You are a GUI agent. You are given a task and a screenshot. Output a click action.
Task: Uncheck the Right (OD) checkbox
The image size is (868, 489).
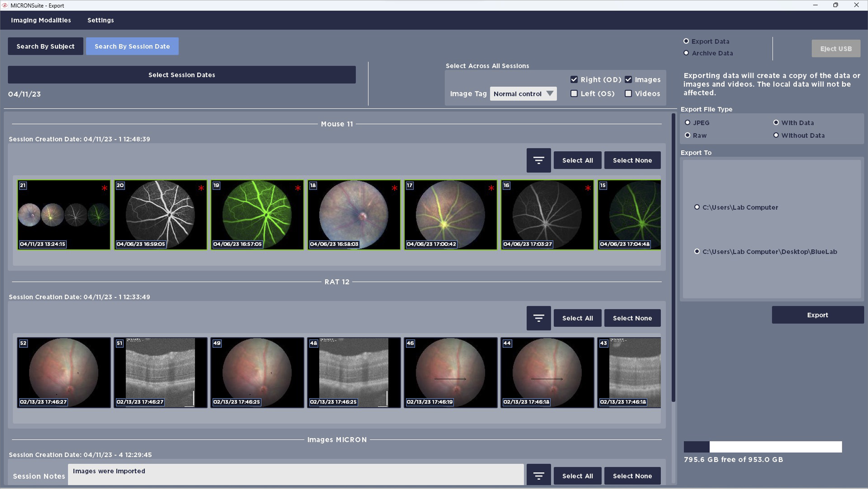[x=574, y=79]
